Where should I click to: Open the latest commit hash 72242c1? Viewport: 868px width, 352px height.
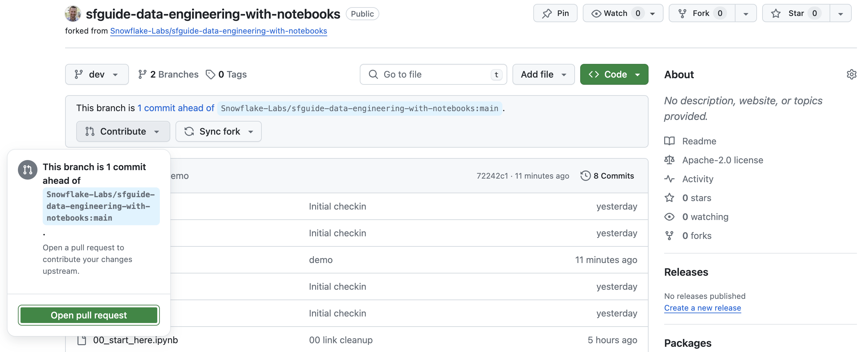[492, 176]
